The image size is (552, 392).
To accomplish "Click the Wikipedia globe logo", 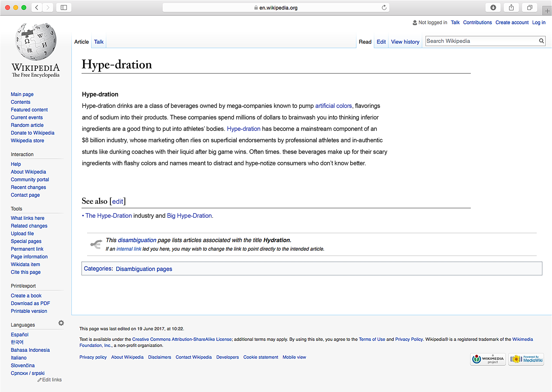I will (x=36, y=41).
